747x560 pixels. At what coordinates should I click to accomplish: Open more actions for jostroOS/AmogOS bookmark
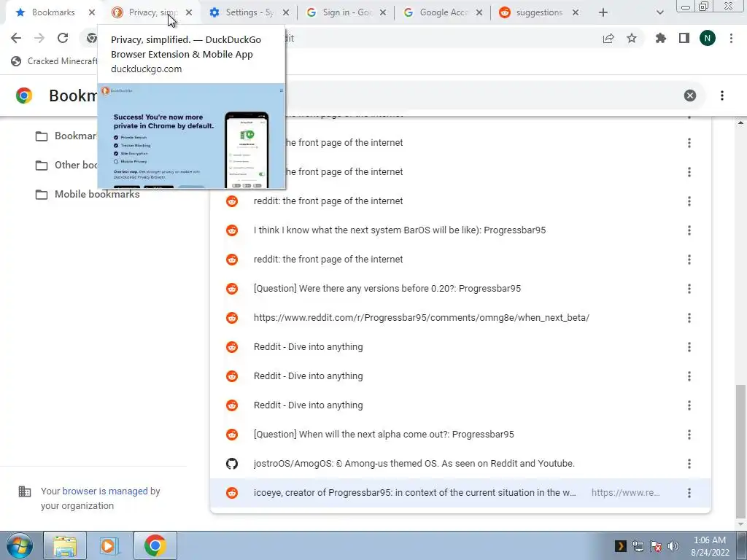[x=689, y=464]
